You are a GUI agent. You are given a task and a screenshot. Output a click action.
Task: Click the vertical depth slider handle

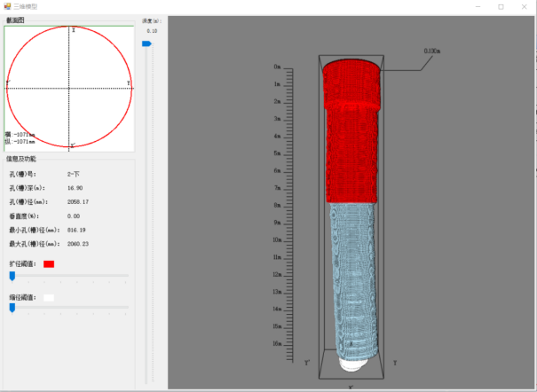point(147,42)
